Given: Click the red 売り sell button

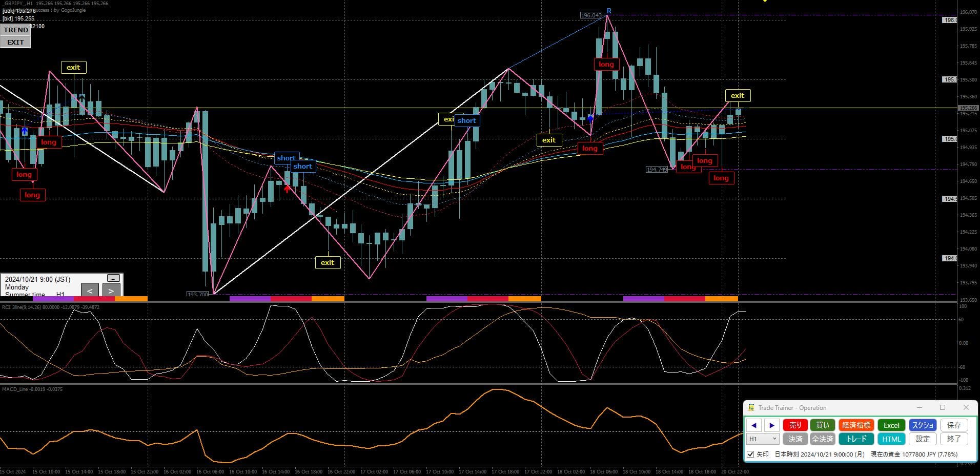Looking at the screenshot, I should pos(795,425).
